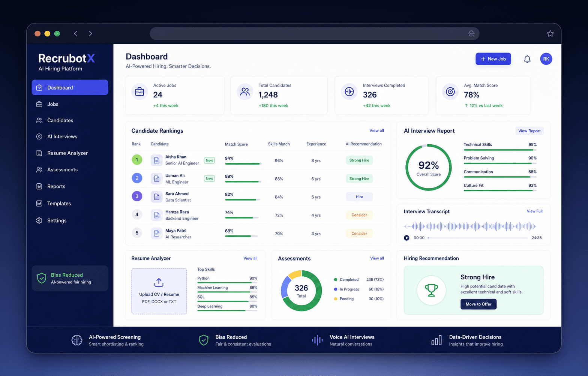Open Settings in sidebar

pos(70,220)
